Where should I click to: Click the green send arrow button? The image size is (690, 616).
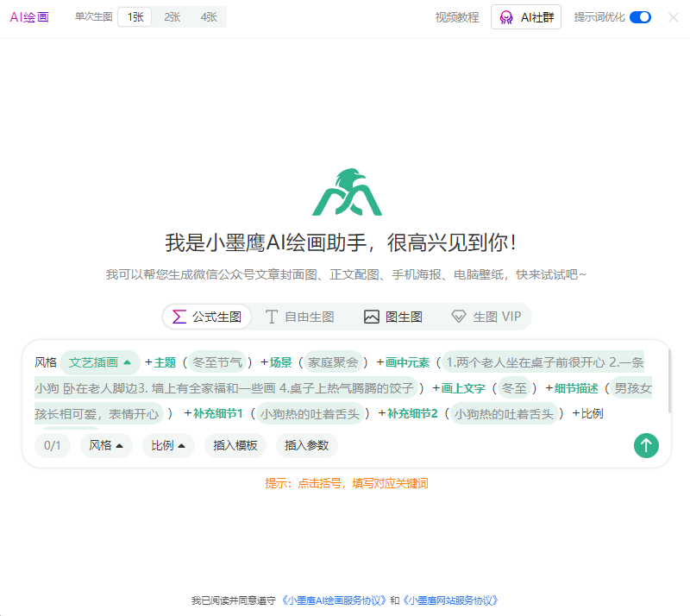[x=646, y=445]
